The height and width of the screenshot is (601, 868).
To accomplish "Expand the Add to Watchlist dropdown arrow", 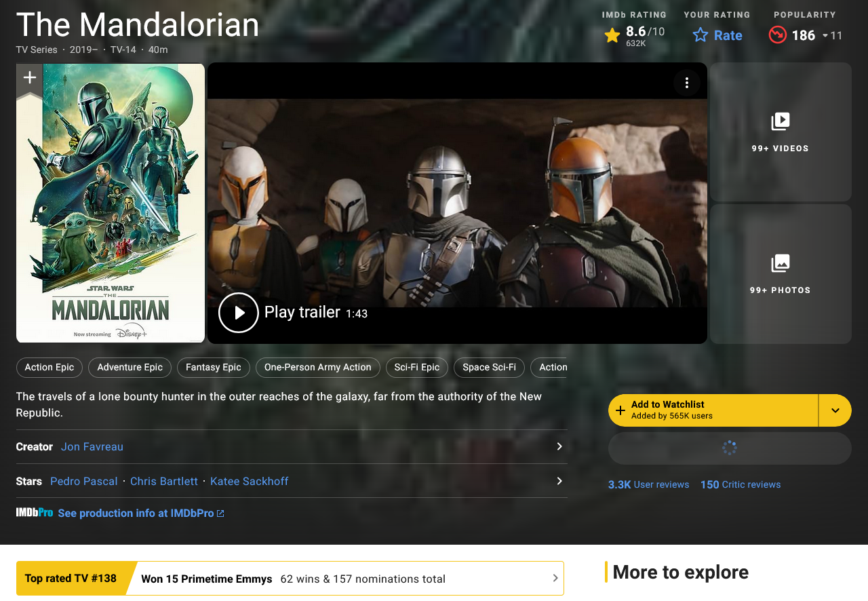I will point(835,410).
